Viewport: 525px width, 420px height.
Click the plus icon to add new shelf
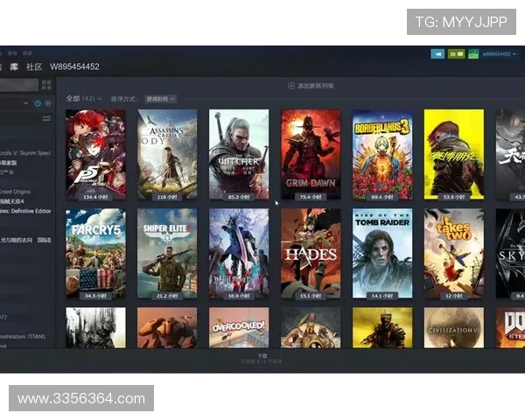point(291,86)
